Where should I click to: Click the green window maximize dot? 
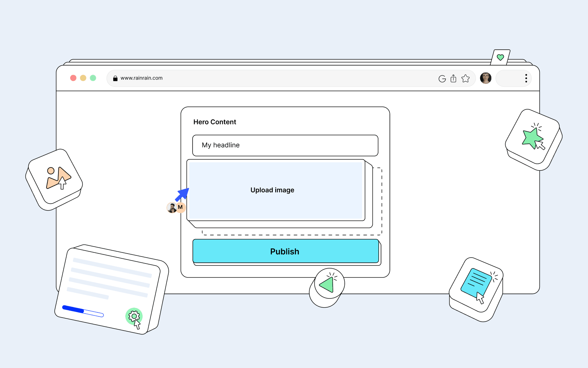[93, 78]
